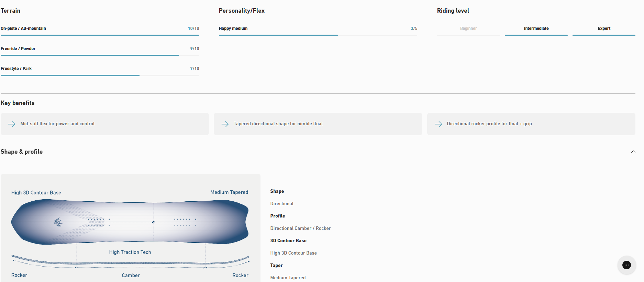This screenshot has width=644, height=282.
Task: Click arrow icon beside Mid-stiff flex benefit
Action: [12, 124]
